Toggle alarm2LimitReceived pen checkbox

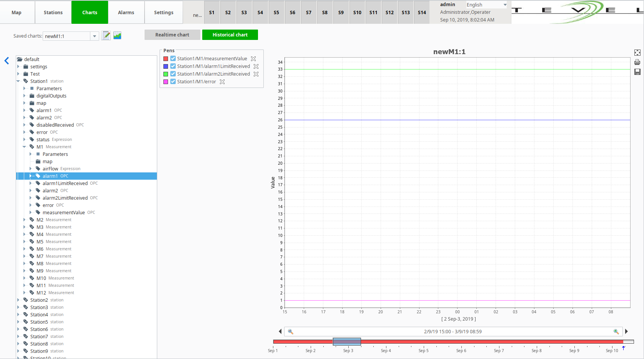point(173,74)
